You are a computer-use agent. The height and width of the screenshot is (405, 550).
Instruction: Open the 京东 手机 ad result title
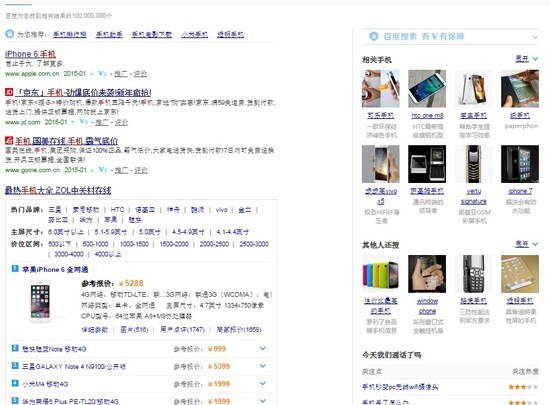pyautogui.click(x=83, y=93)
